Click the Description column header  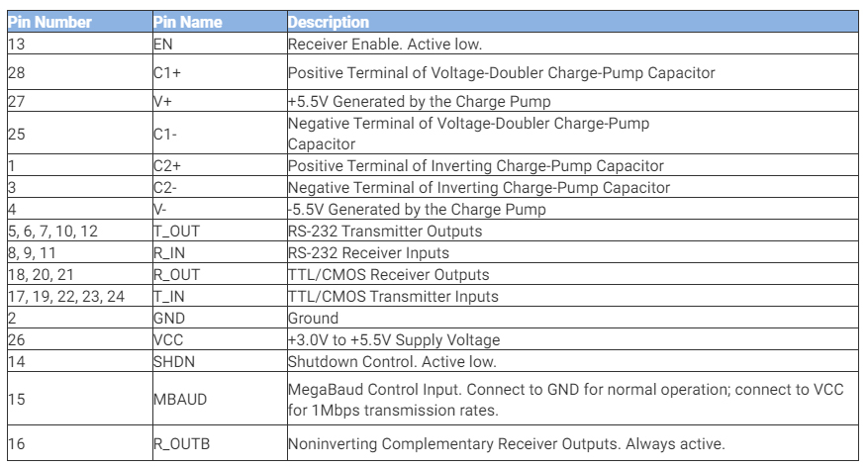(329, 22)
